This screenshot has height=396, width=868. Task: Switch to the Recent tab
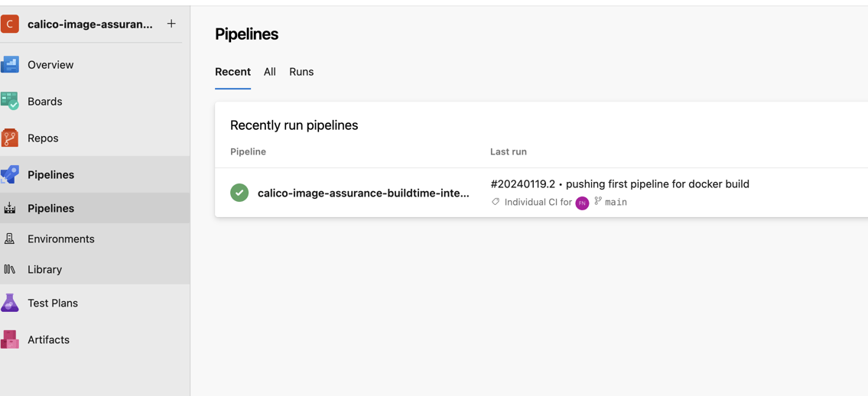tap(232, 72)
